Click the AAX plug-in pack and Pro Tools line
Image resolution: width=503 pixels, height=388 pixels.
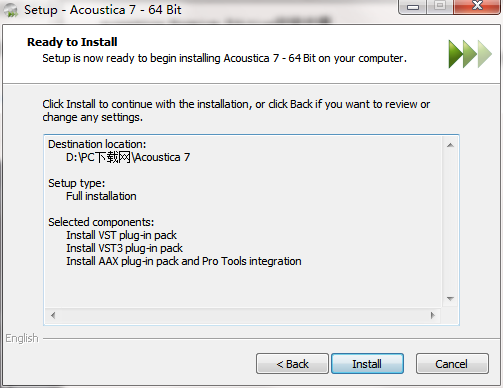coord(184,261)
